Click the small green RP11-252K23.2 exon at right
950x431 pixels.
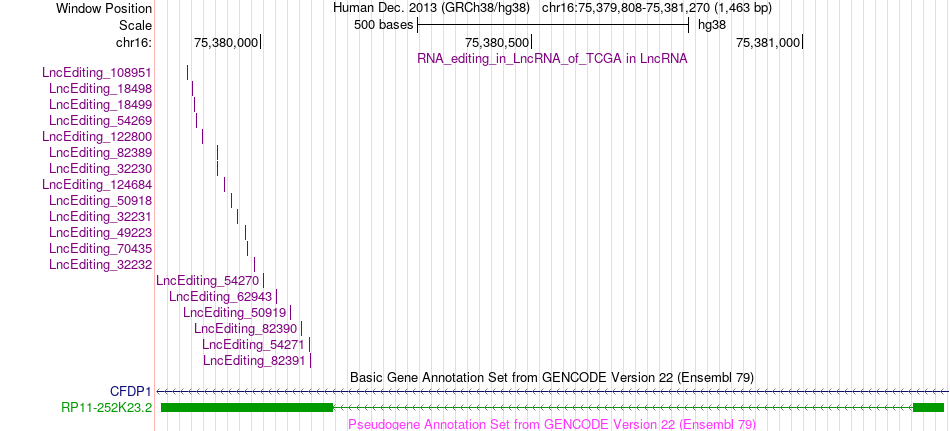click(x=928, y=407)
